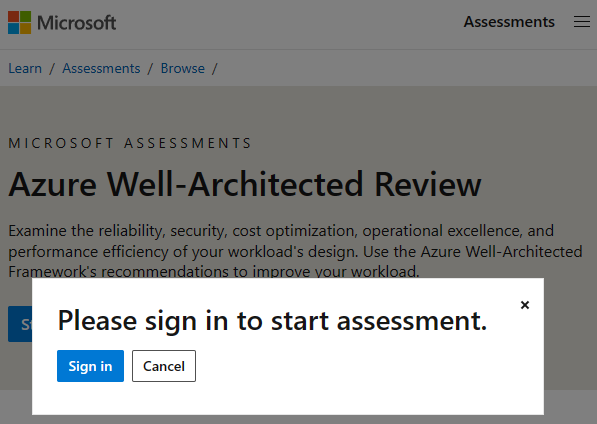Open the hamburger menu icon in header

(x=582, y=22)
